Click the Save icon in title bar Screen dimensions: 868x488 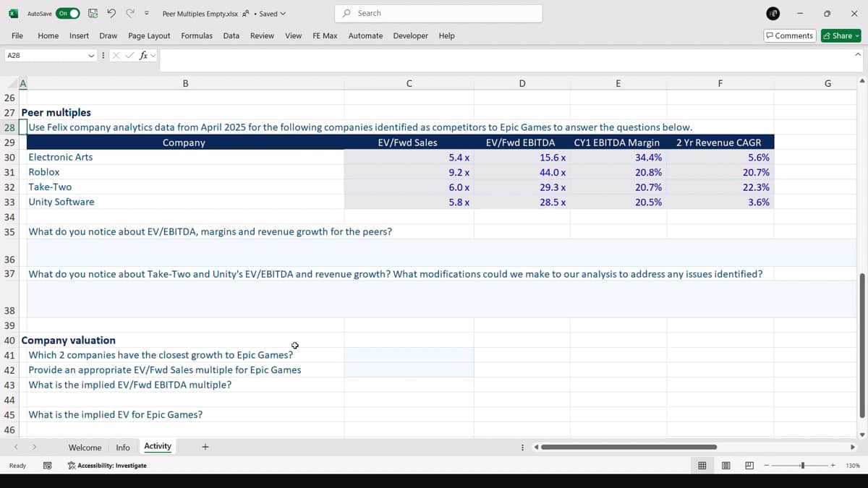[x=93, y=13]
